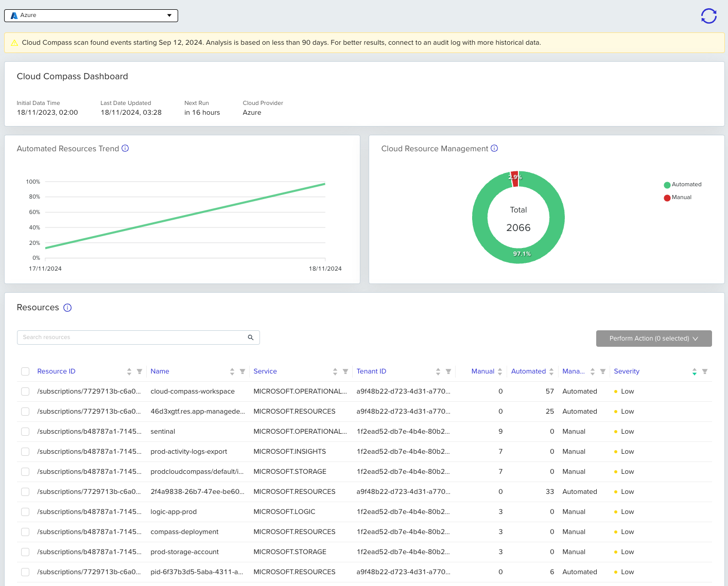Click the Resource ID column header
Image resolution: width=728 pixels, height=586 pixels.
point(56,371)
